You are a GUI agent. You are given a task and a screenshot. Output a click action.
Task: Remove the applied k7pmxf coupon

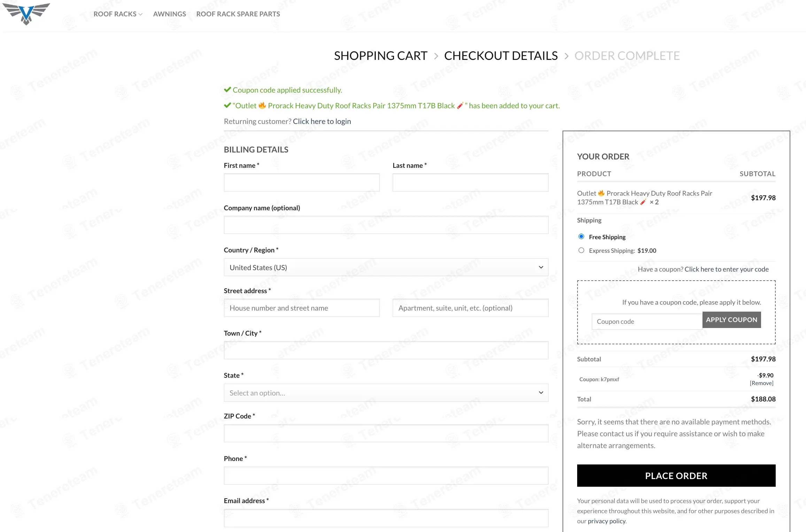point(761,383)
